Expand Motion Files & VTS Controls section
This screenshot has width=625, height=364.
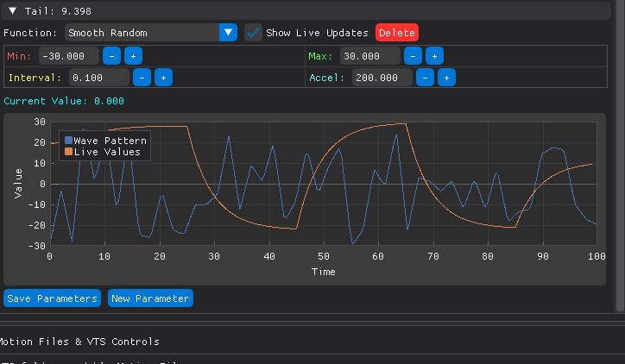click(x=79, y=342)
